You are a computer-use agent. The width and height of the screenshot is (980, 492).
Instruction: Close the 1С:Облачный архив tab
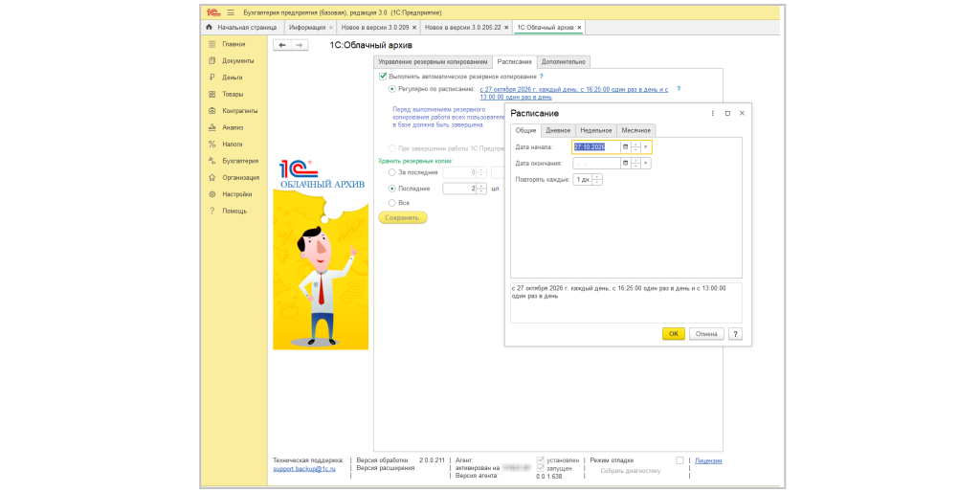pyautogui.click(x=579, y=28)
